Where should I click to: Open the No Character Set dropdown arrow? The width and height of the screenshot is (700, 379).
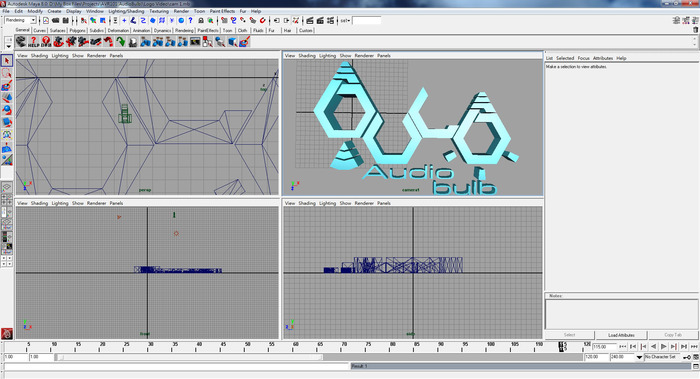point(639,357)
